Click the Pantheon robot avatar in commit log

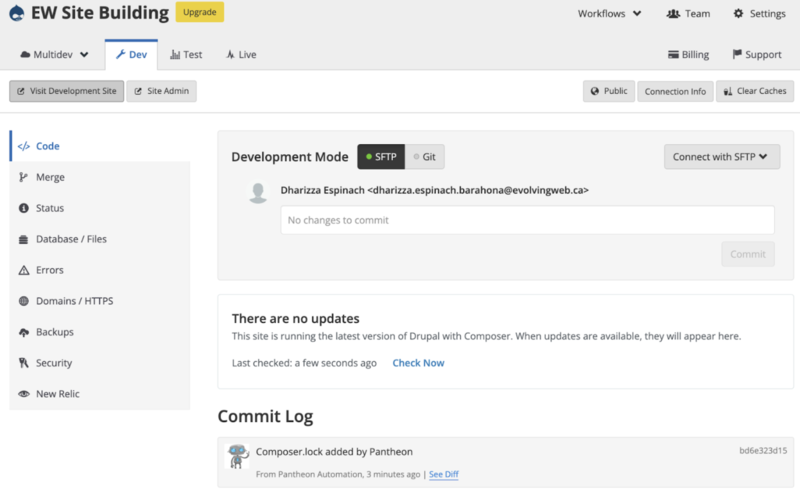(x=237, y=456)
